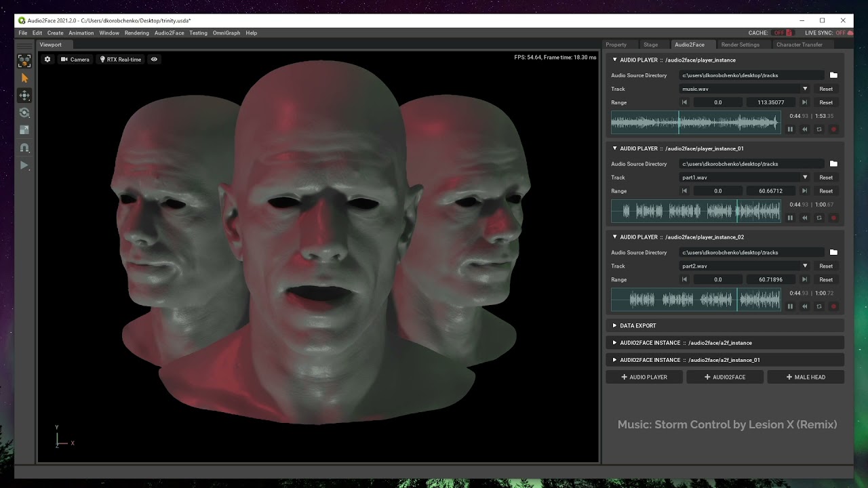Set range end marker for music.wav player
The image size is (868, 488).
pyautogui.click(x=804, y=102)
